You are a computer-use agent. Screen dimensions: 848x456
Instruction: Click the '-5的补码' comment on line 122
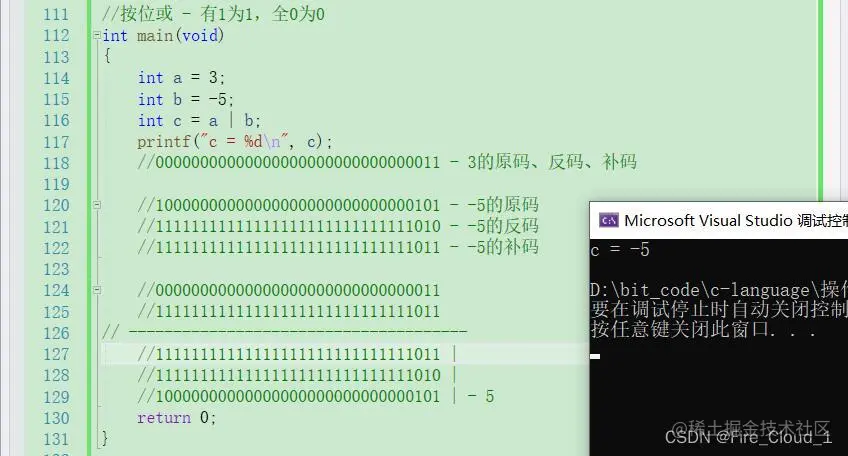[503, 247]
